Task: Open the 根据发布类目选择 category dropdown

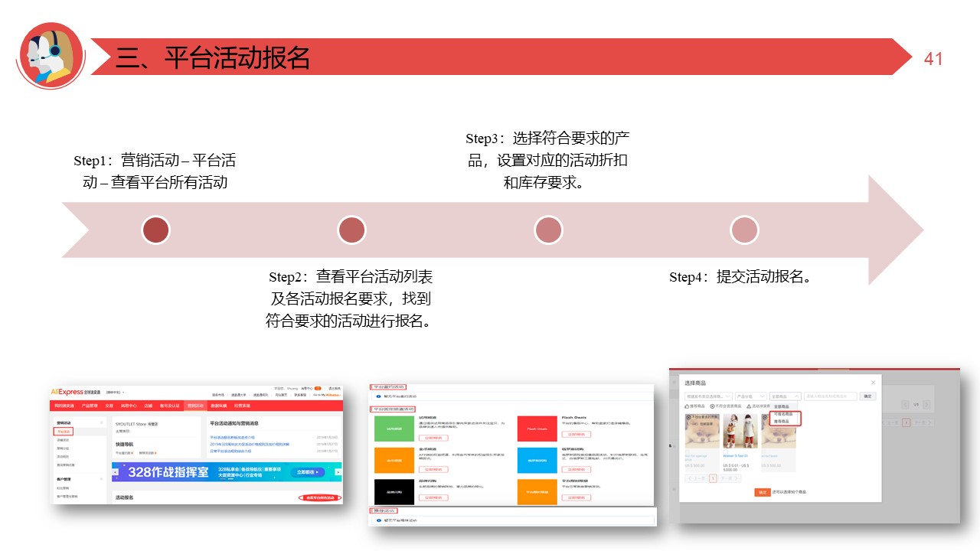Action: pyautogui.click(x=708, y=396)
